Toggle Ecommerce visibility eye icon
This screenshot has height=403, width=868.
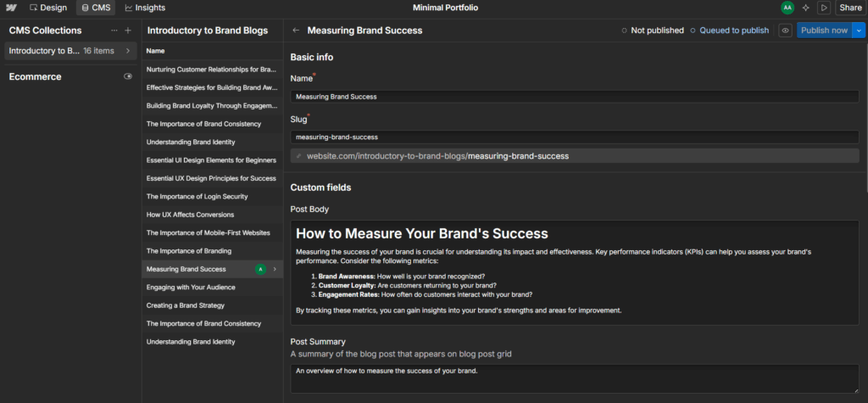(x=128, y=76)
